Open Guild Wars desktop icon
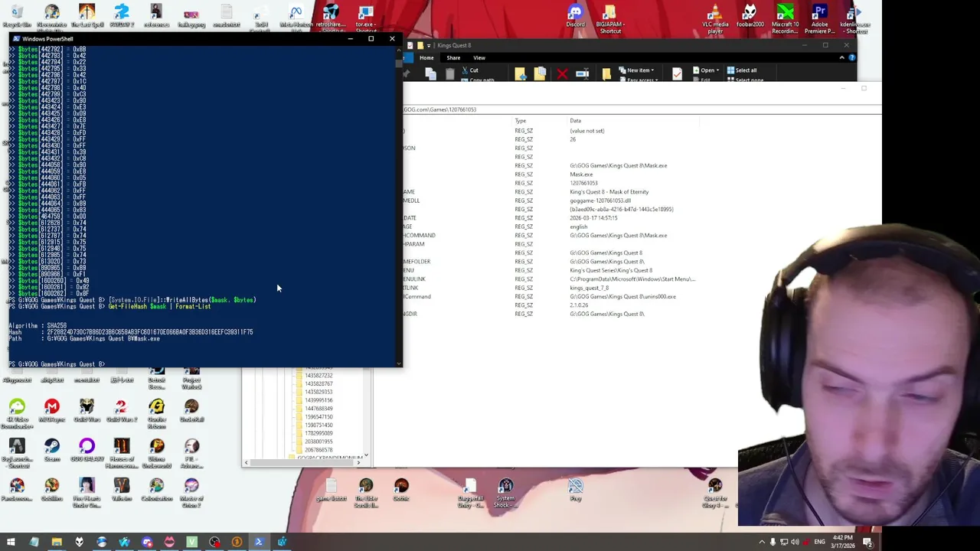The width and height of the screenshot is (980, 551). 87,410
